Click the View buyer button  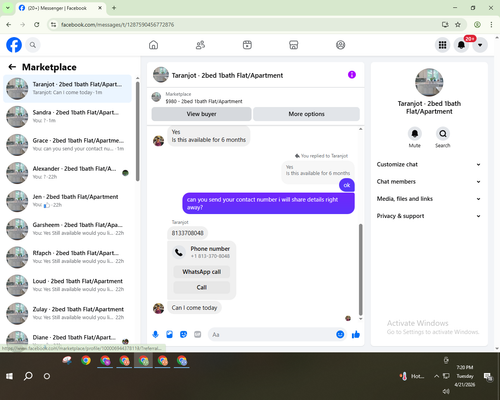tap(201, 114)
